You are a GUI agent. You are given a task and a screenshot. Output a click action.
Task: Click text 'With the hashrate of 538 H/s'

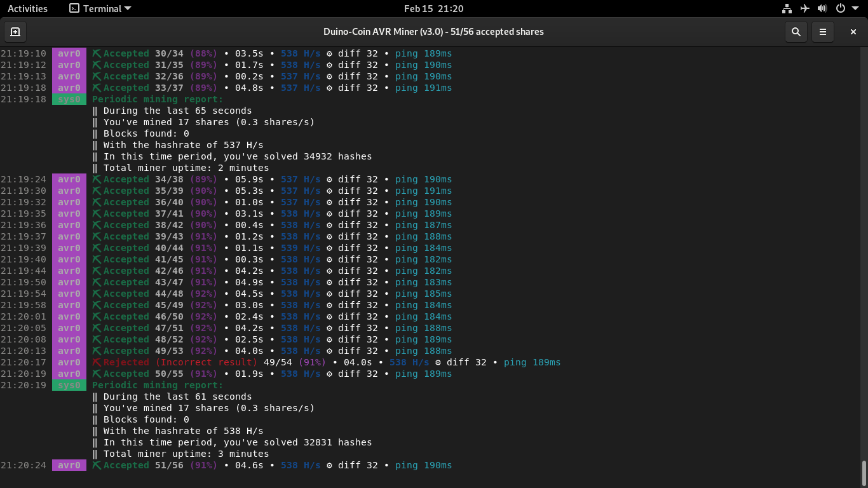[184, 431]
